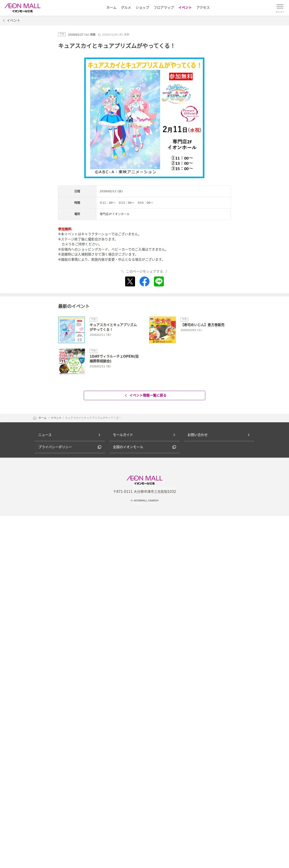Open the お問い合わせ footer chevron

(x=249, y=435)
